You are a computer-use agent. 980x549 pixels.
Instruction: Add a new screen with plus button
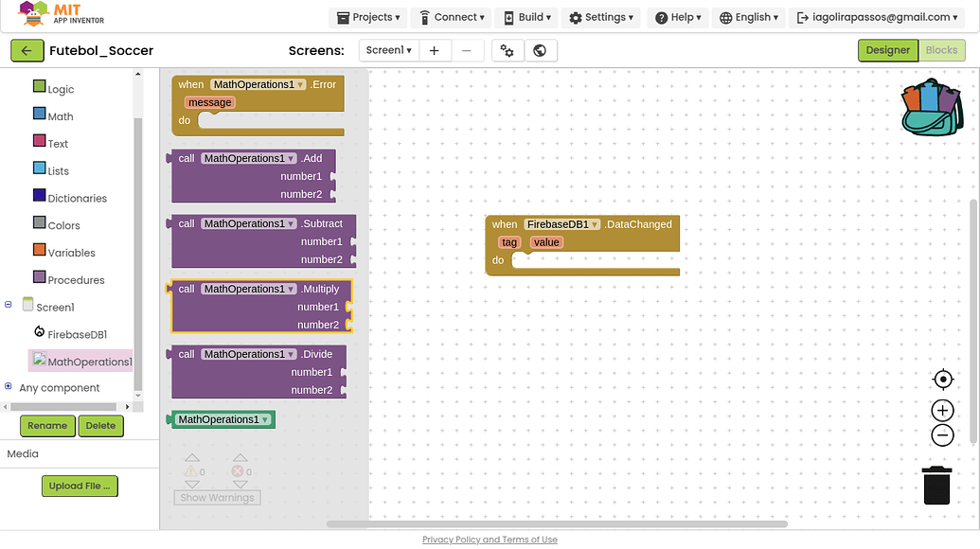pos(434,51)
